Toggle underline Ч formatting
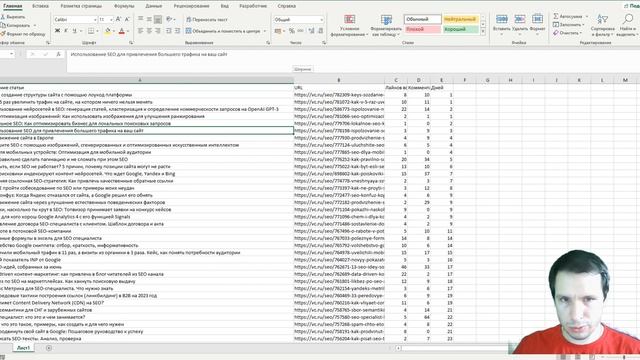This screenshot has height=360, width=640. [x=74, y=31]
